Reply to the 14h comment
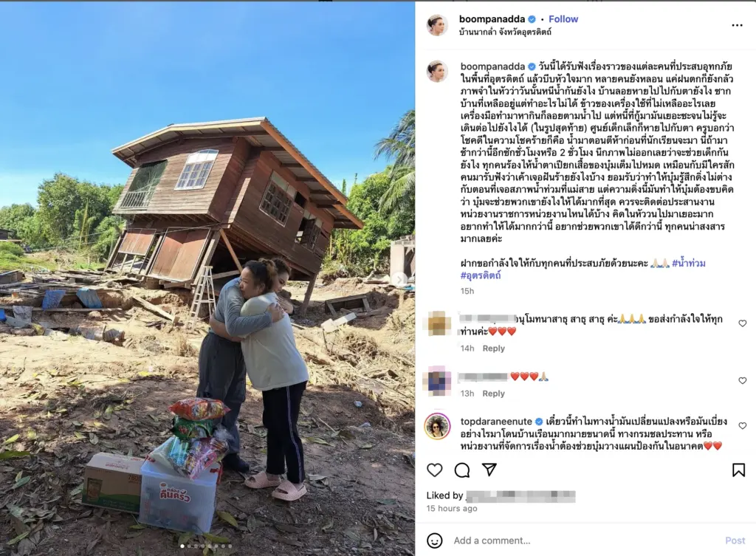 (x=494, y=349)
